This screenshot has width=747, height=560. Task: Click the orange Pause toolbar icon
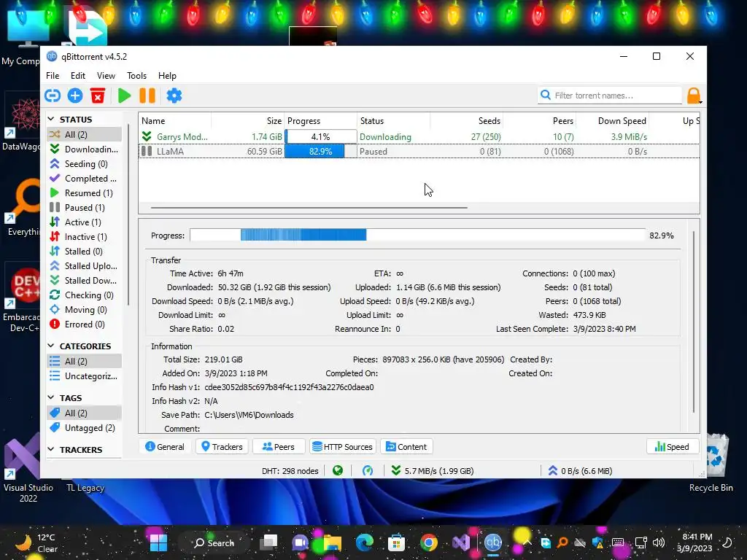pos(147,96)
